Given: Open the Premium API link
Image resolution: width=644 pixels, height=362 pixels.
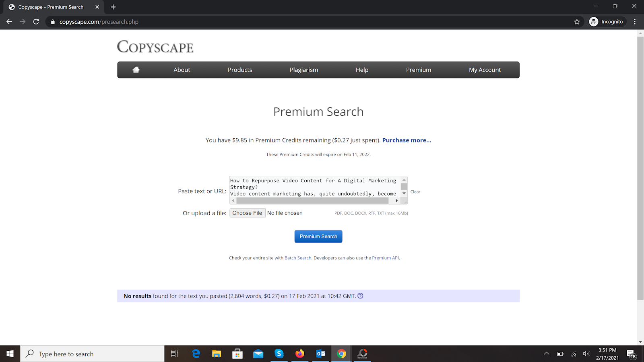Looking at the screenshot, I should click(385, 258).
